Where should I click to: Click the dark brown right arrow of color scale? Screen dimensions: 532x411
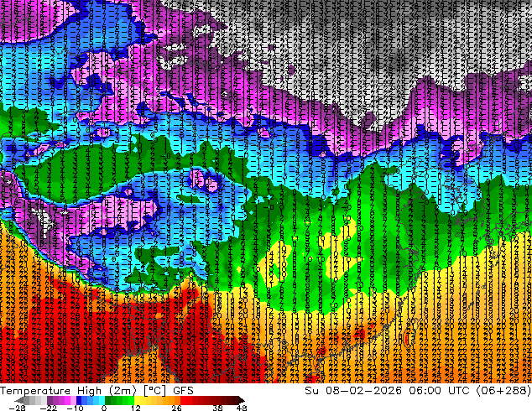(242, 400)
